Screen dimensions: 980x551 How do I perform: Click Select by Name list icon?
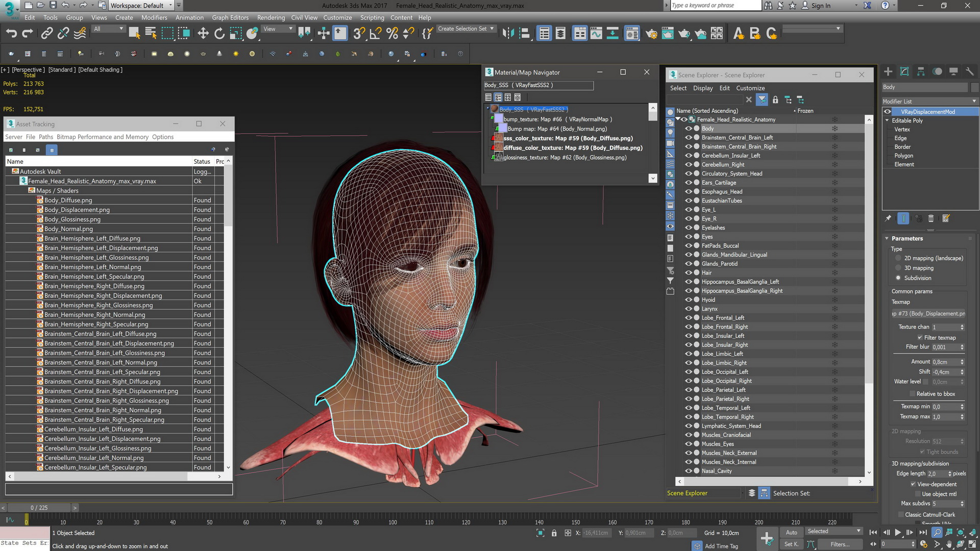(x=151, y=34)
